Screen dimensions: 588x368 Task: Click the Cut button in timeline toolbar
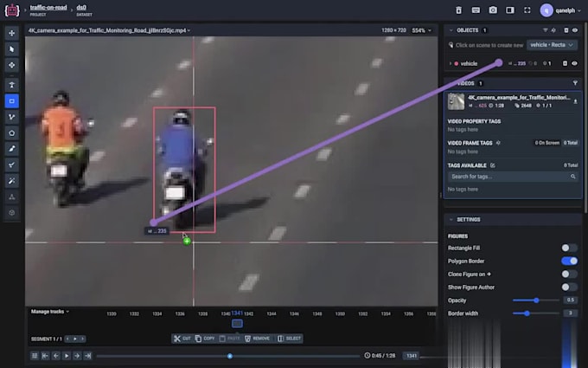click(182, 339)
